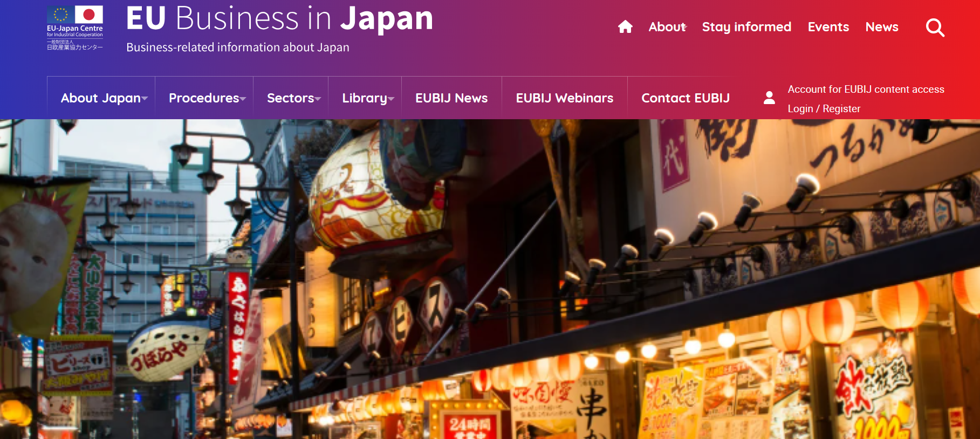Click Account for EUBIJ content access text
This screenshot has width=980, height=439.
coord(866,90)
